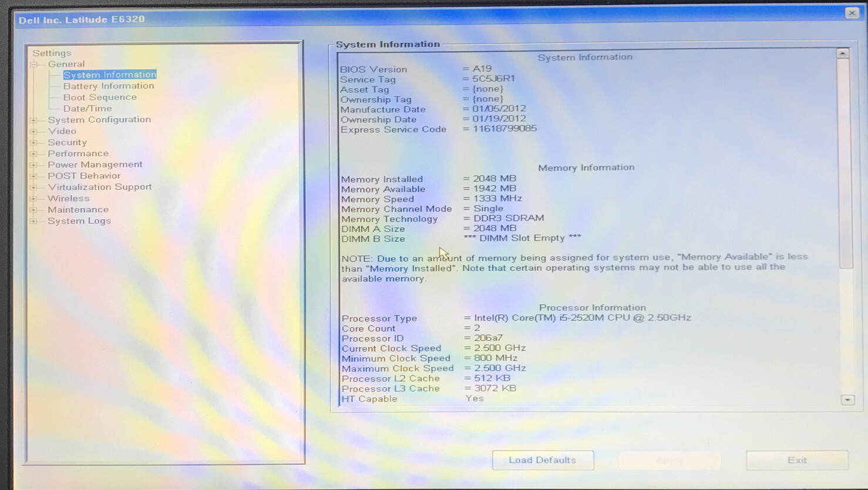The image size is (868, 490).
Task: Select the Security category label
Action: tap(68, 142)
